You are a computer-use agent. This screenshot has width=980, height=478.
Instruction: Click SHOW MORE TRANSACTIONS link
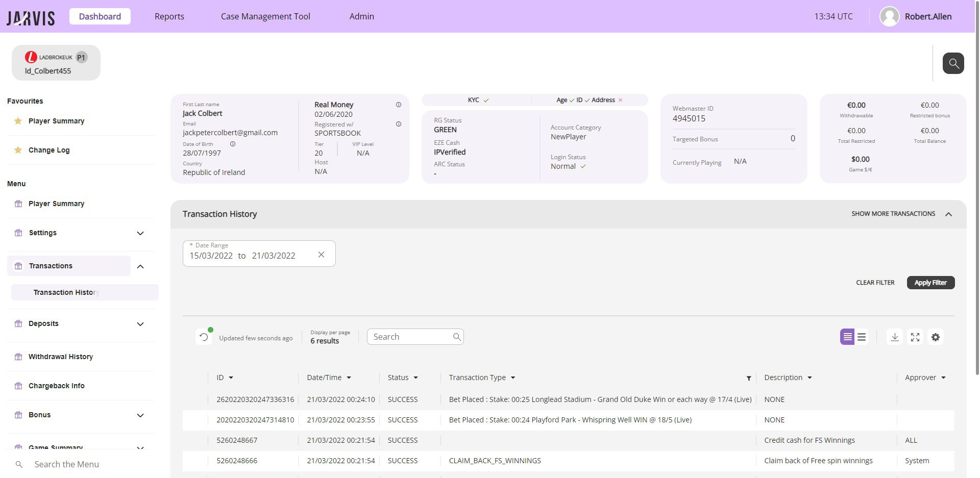pos(893,214)
